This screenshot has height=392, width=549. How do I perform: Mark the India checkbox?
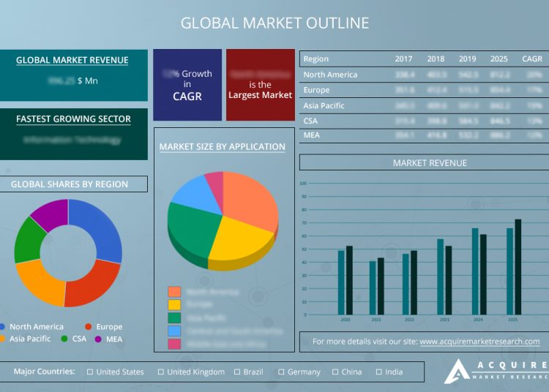coord(379,372)
